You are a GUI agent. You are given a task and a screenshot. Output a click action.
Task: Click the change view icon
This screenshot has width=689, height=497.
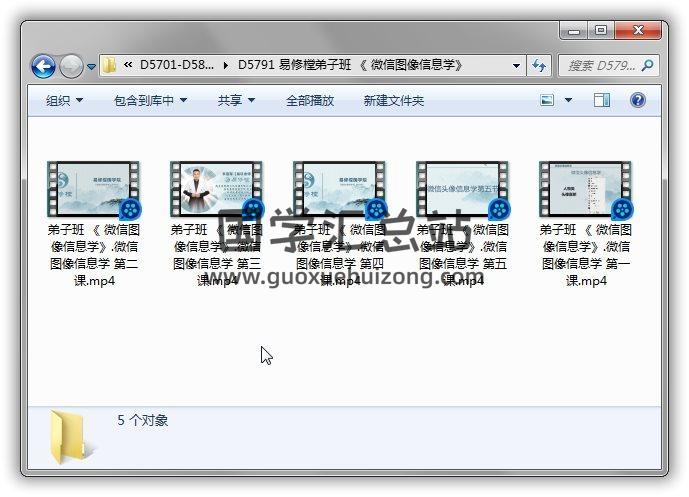(x=547, y=100)
